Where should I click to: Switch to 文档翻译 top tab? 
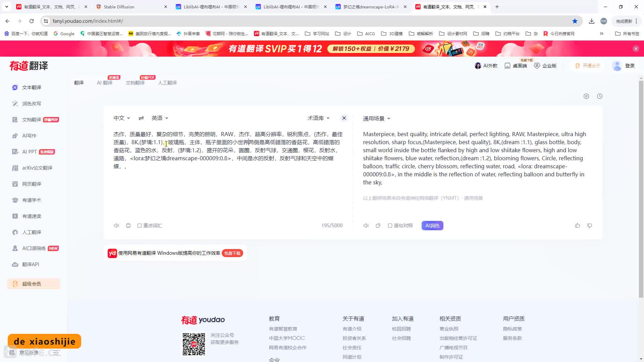135,83
